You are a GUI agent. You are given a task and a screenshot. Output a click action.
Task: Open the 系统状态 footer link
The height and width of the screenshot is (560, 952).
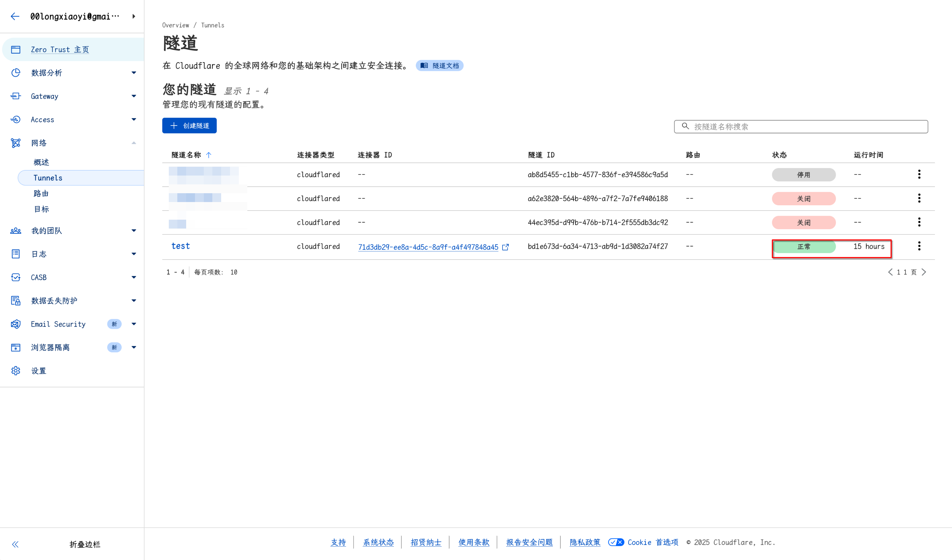click(378, 542)
